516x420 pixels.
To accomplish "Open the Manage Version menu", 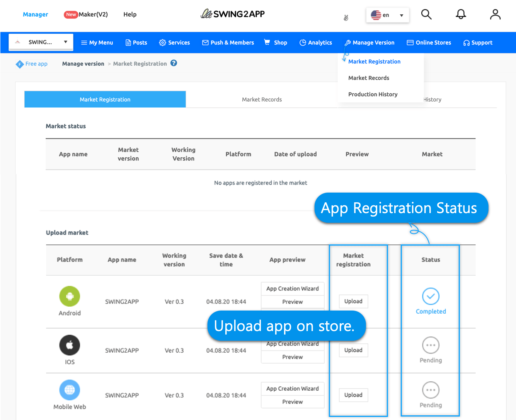I will [370, 43].
